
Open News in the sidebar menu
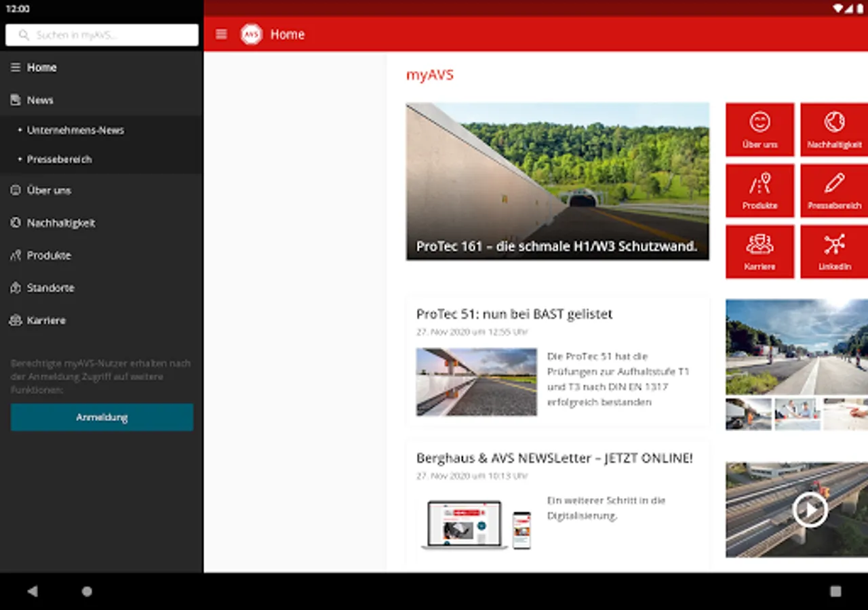click(102, 100)
